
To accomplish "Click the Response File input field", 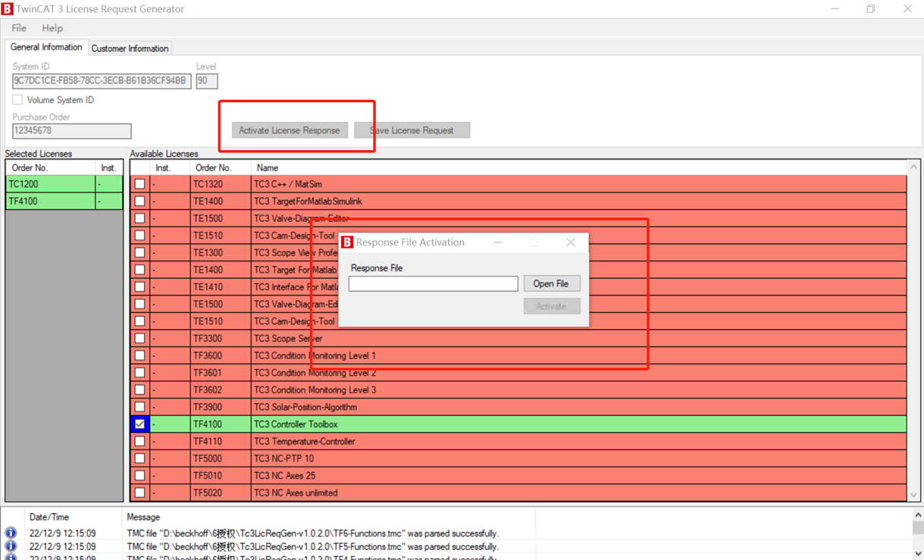I will click(x=434, y=283).
